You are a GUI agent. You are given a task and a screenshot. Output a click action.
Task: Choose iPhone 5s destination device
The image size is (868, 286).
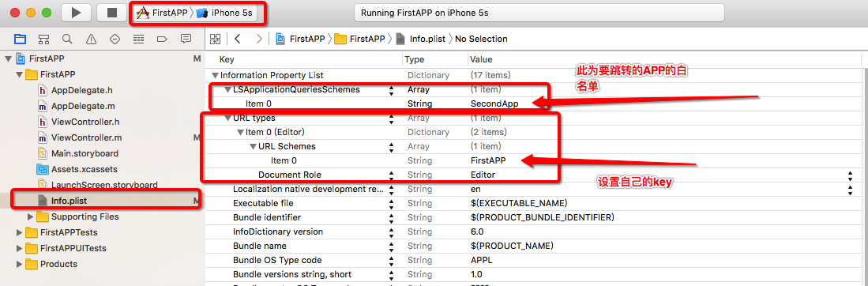click(225, 13)
